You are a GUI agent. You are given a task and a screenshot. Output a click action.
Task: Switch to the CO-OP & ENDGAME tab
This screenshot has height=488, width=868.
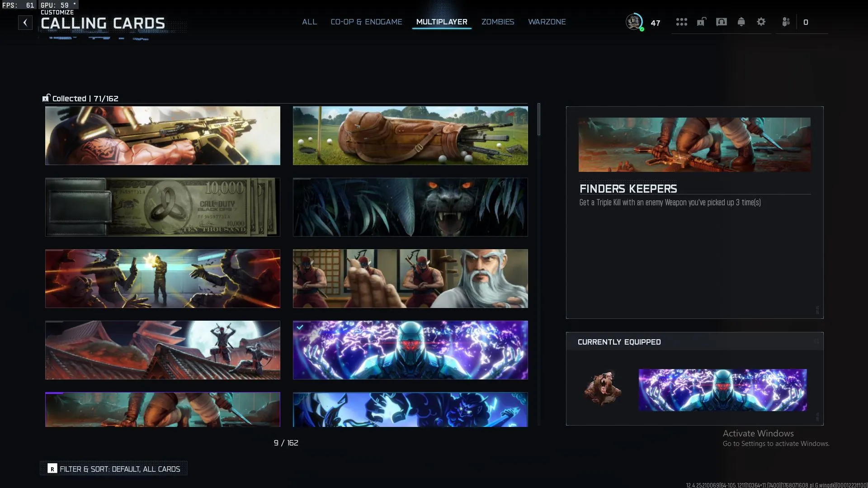pyautogui.click(x=366, y=22)
